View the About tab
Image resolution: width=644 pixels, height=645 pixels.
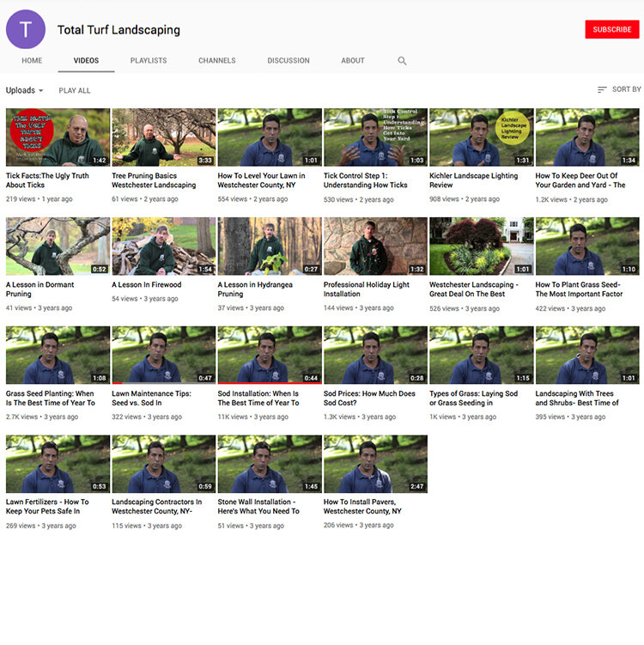353,60
